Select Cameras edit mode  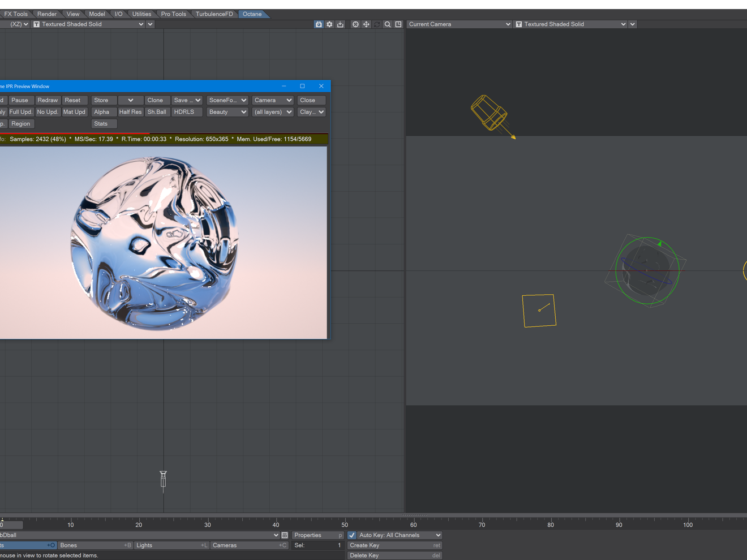tap(249, 545)
